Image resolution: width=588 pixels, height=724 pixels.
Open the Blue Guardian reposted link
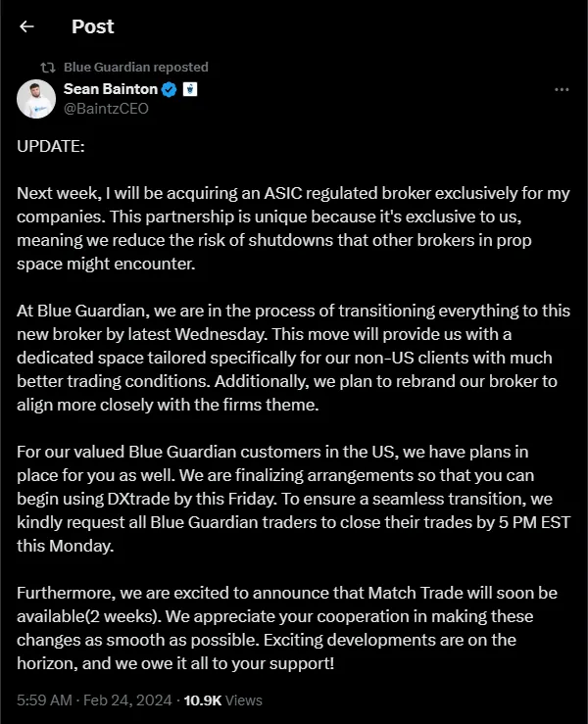136,68
